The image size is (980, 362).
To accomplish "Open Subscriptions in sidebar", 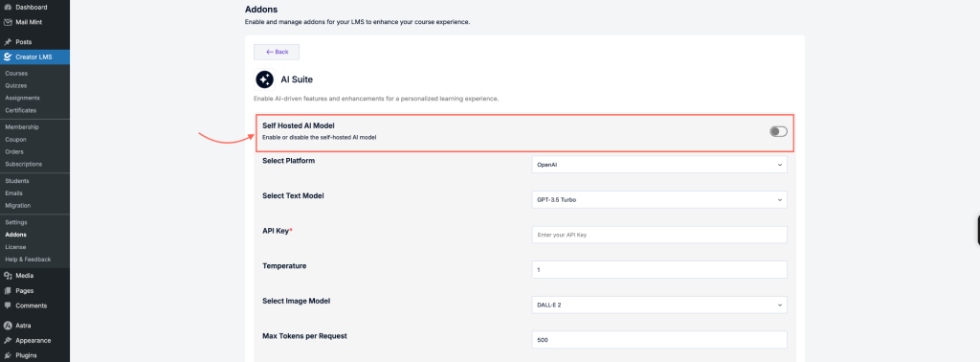I will tap(24, 164).
